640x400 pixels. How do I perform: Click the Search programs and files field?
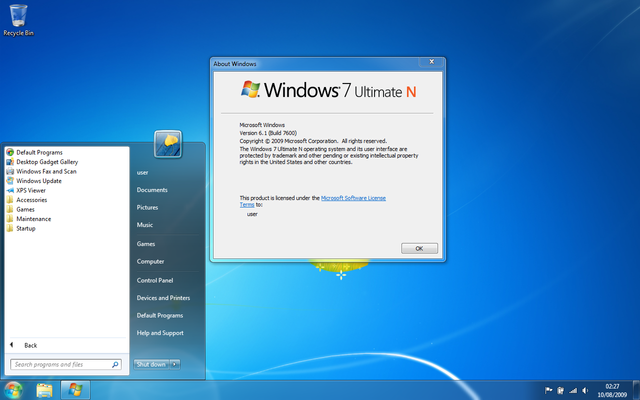click(x=66, y=364)
